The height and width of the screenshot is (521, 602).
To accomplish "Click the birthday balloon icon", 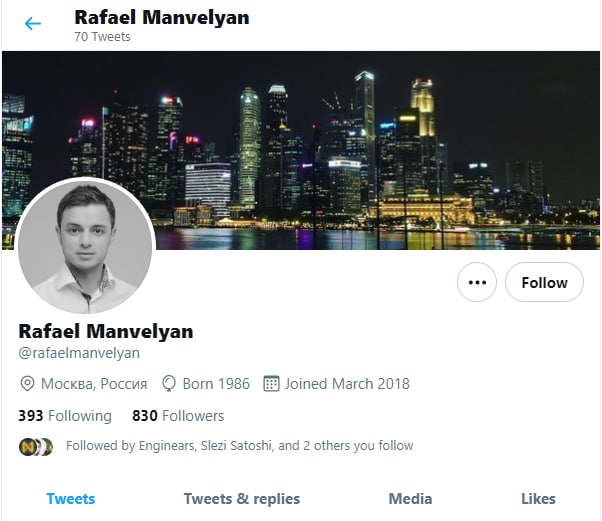I will click(169, 384).
